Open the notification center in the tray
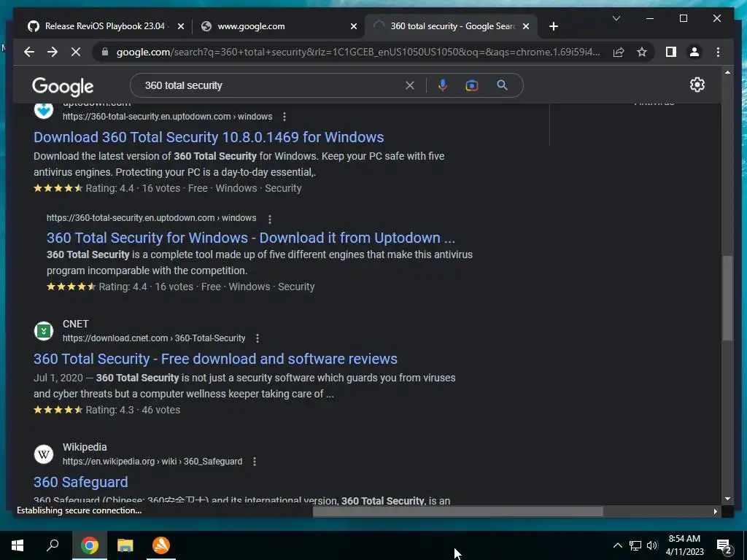The width and height of the screenshot is (747, 560). pos(724,545)
